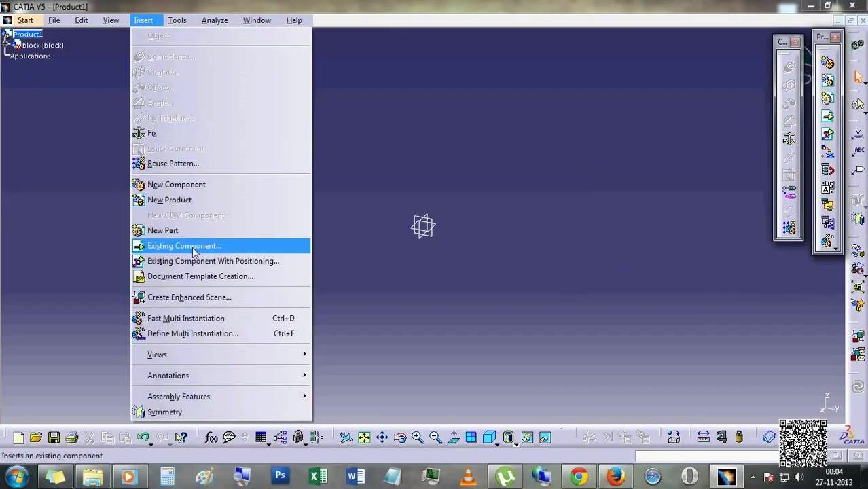This screenshot has width=868, height=489.
Task: Click Zoom Out magnifier icon
Action: (435, 438)
